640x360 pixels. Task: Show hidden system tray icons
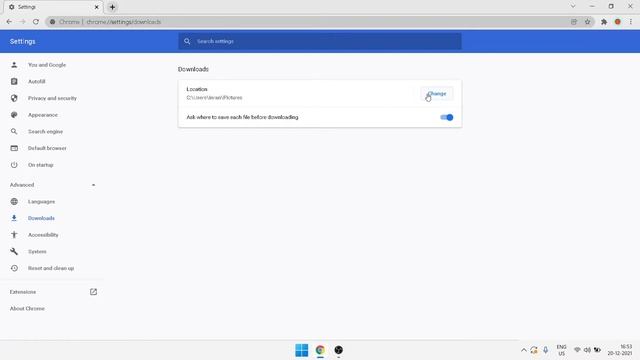(523, 350)
